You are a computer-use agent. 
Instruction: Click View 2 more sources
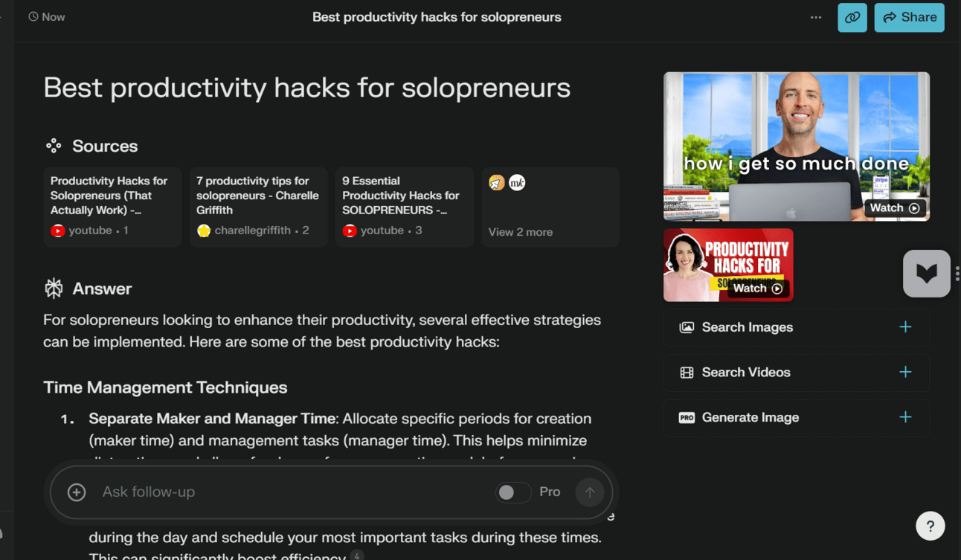tap(550, 207)
